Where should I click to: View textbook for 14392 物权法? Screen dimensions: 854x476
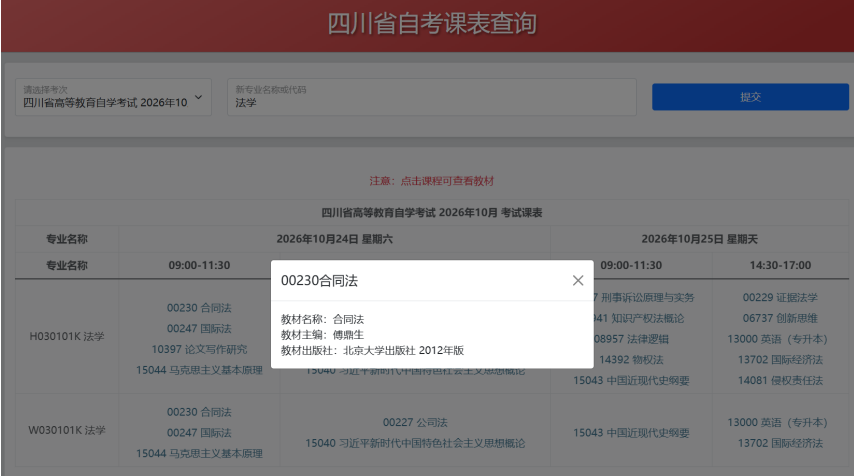(631, 359)
